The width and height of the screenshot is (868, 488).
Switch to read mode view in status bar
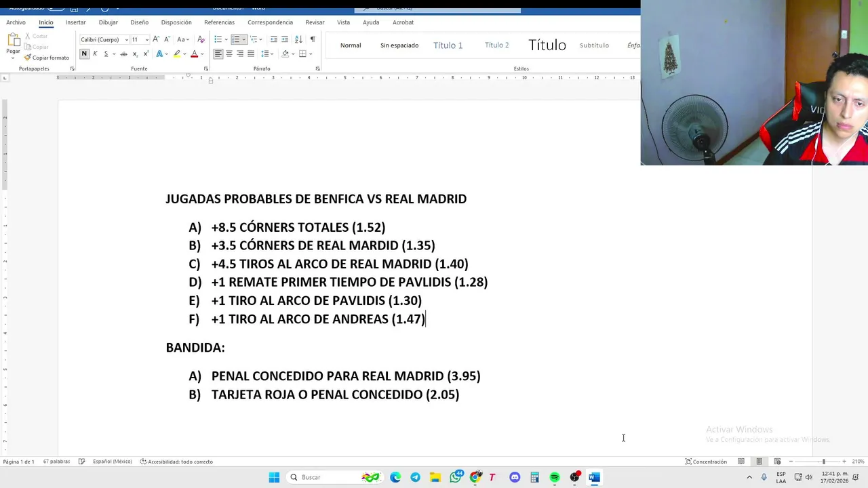click(x=741, y=462)
